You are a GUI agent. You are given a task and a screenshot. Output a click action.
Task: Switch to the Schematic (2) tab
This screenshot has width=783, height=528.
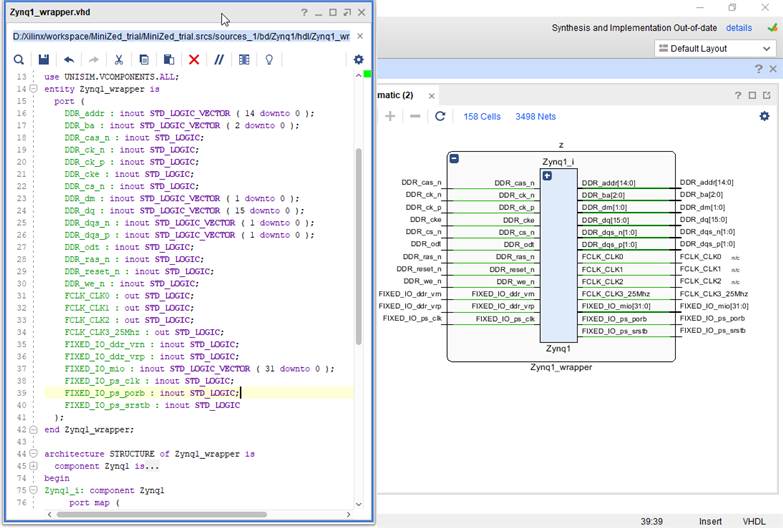395,95
